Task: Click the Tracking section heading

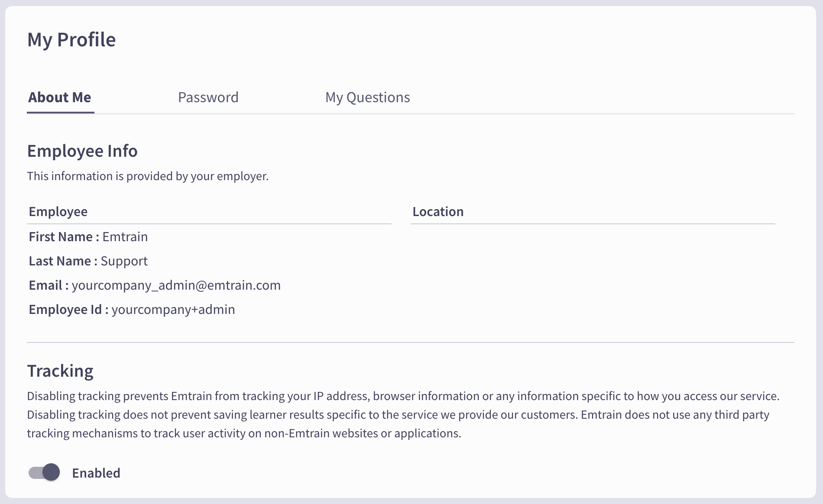Action: pos(60,371)
